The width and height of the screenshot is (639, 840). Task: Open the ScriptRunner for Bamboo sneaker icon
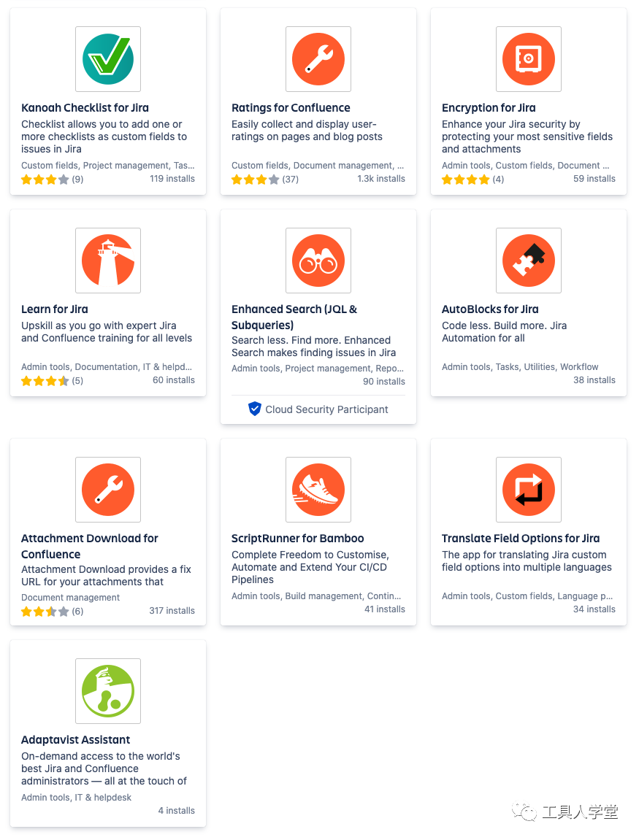[318, 490]
